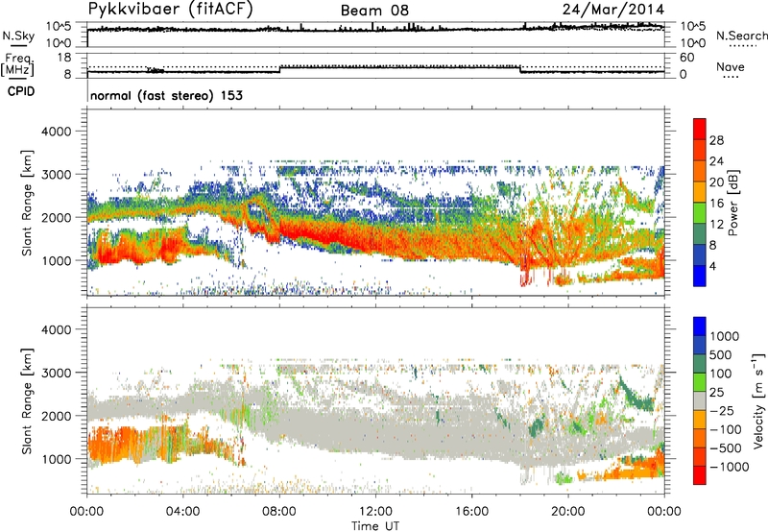Viewport: 768px width, 532px height.
Task: Click the left 10^5 noise axis tick
Action: click(x=59, y=26)
